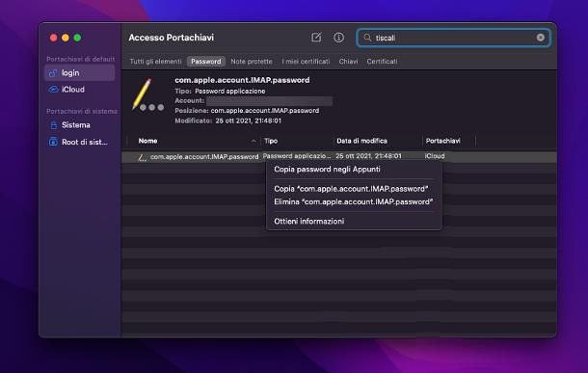Select the com.apple.account.IMAP.password list row
This screenshot has height=373, width=588.
(x=339, y=157)
